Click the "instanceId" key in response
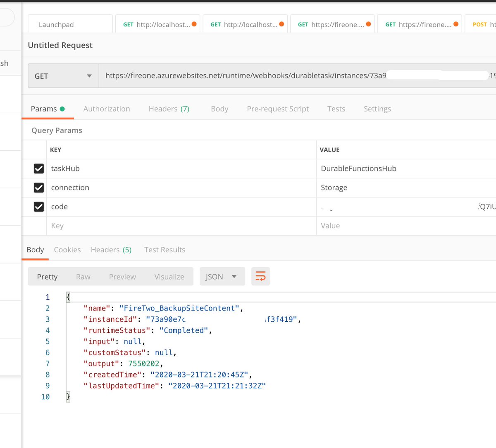 tap(110, 319)
